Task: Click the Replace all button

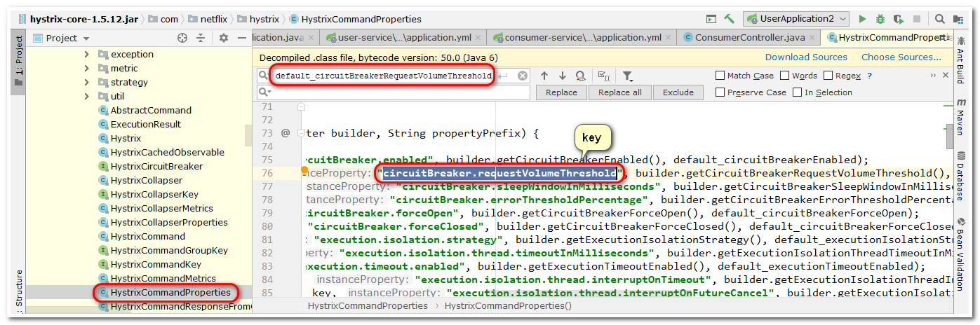Action: click(x=619, y=92)
